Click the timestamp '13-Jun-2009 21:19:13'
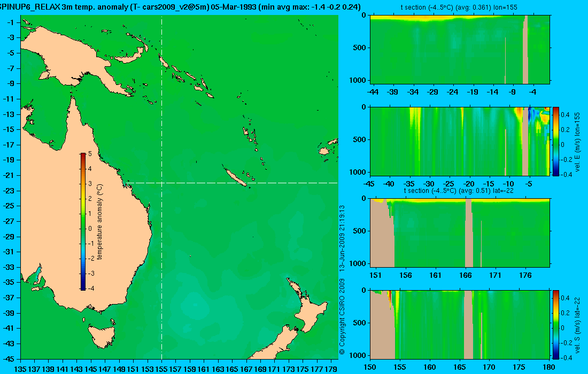588x374 pixels. pyautogui.click(x=342, y=238)
